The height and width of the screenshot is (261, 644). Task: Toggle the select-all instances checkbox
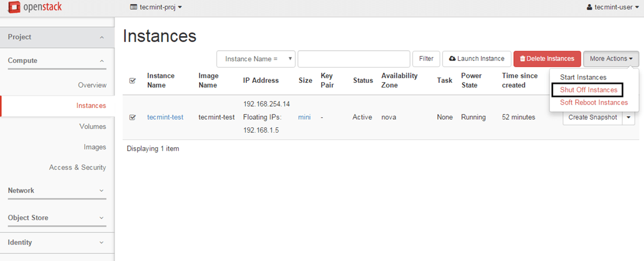(133, 81)
